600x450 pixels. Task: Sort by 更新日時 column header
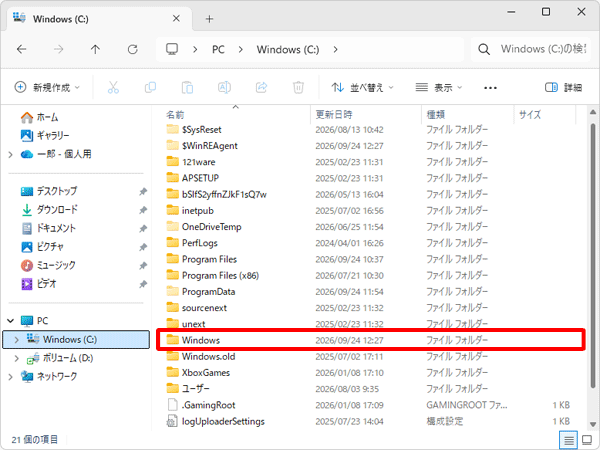[334, 114]
